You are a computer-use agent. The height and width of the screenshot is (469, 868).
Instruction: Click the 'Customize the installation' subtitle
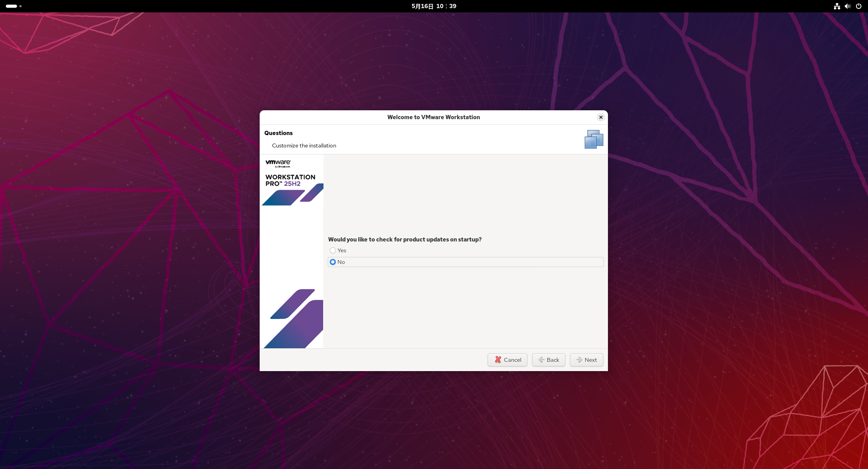click(304, 146)
